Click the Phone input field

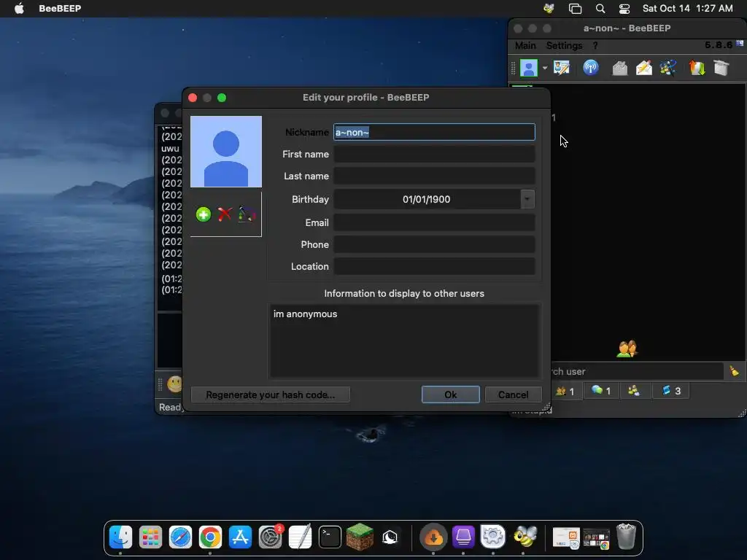[x=434, y=244]
